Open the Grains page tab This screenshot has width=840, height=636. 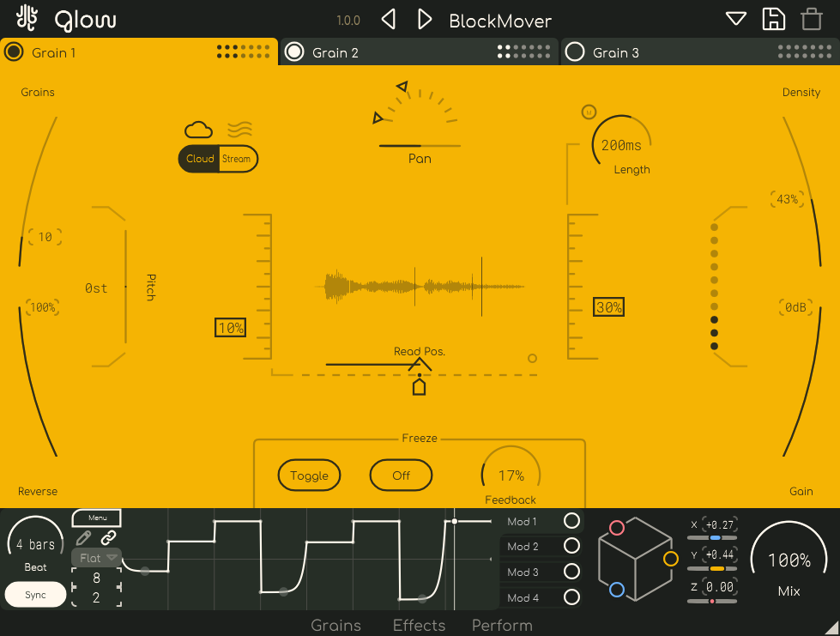coord(335,626)
